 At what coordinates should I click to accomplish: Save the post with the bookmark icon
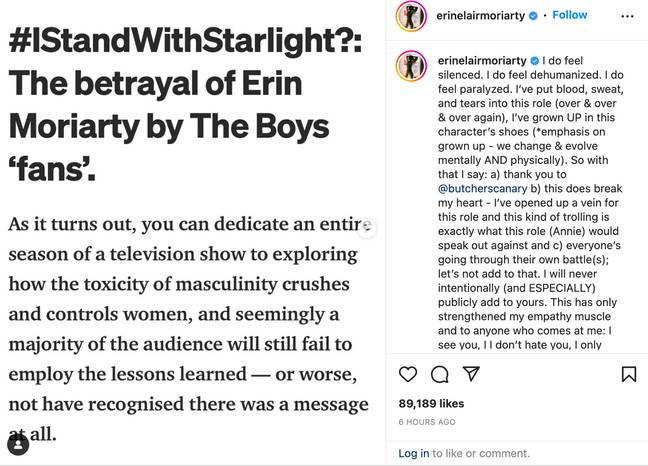click(629, 374)
